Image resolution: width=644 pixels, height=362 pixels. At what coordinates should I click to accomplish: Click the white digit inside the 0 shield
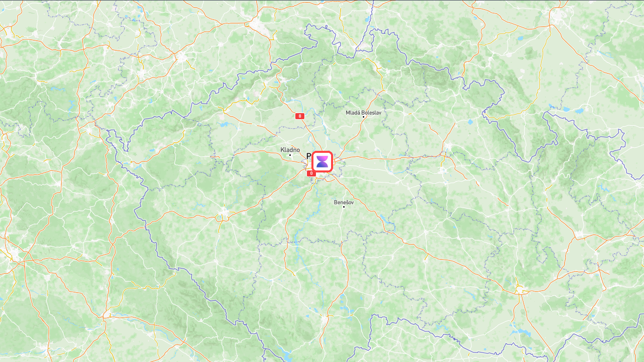click(x=311, y=173)
